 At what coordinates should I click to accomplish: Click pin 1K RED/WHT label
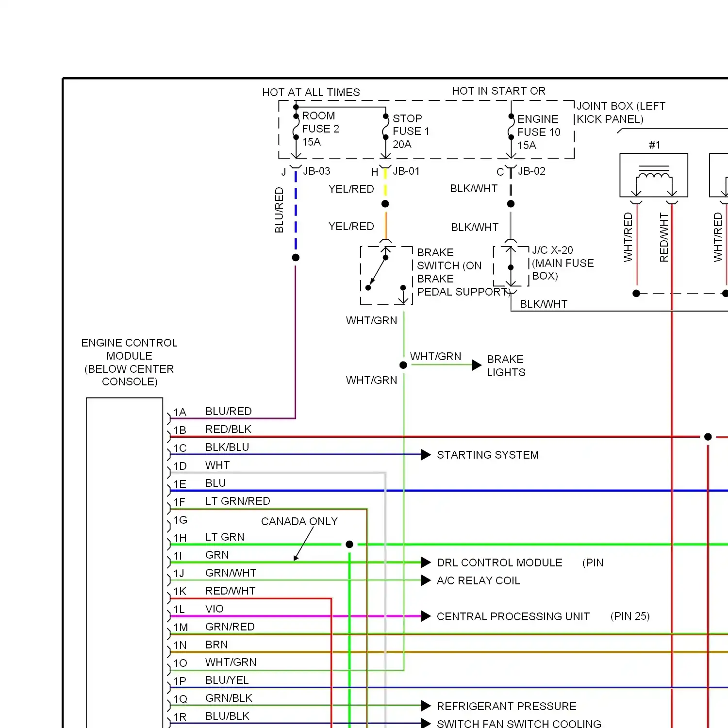click(x=230, y=591)
